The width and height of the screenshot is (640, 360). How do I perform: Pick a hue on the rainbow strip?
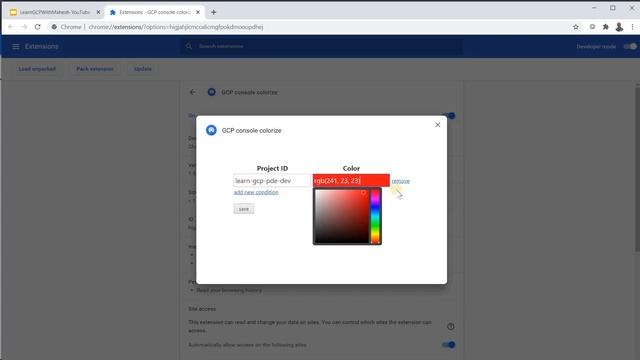click(x=375, y=216)
